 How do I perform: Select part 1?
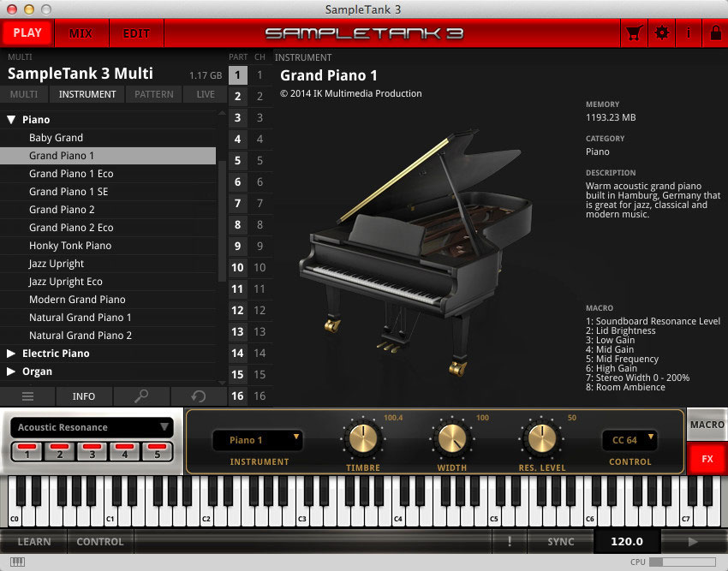click(238, 74)
